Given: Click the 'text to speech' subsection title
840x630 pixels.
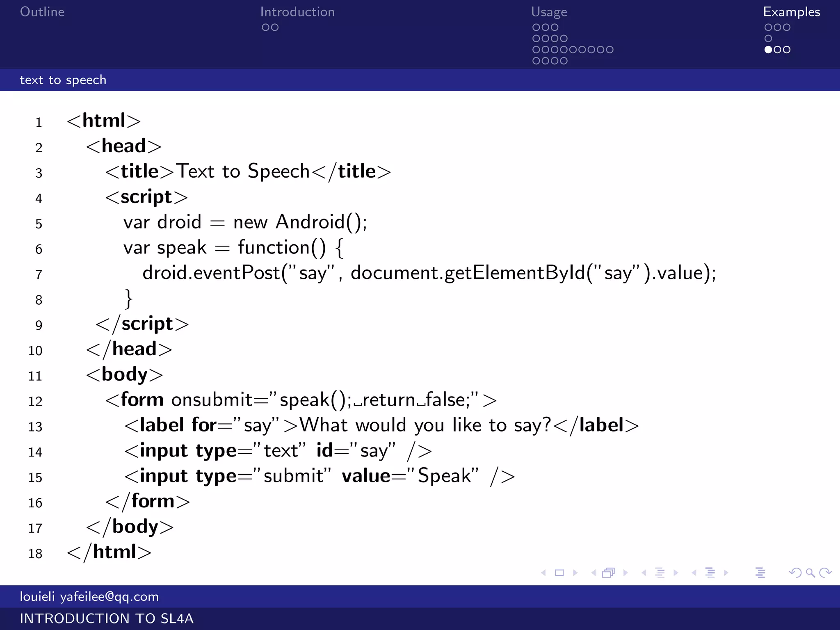Looking at the screenshot, I should (63, 80).
